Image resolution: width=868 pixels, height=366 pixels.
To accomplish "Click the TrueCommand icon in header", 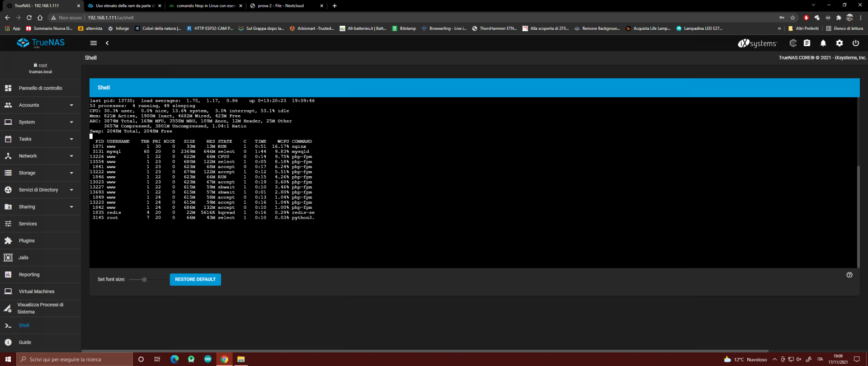I will 793,43.
